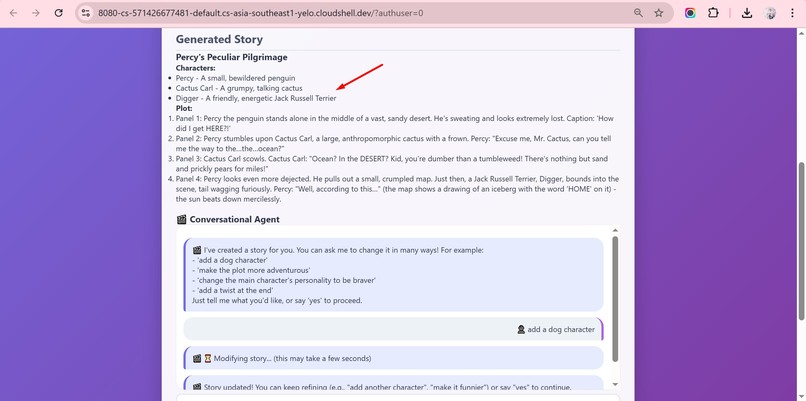Click the cloudshell.dev URL in address bar
The image size is (806, 401).
click(x=261, y=13)
